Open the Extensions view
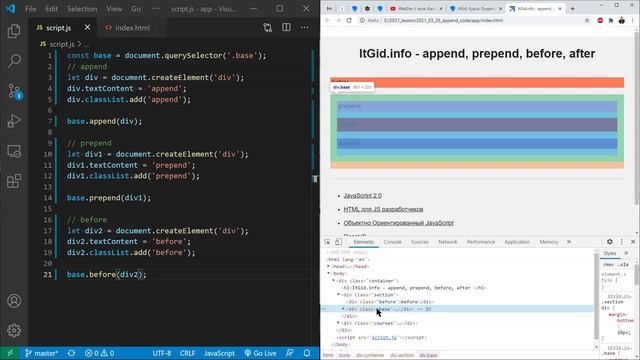 (x=14, y=181)
